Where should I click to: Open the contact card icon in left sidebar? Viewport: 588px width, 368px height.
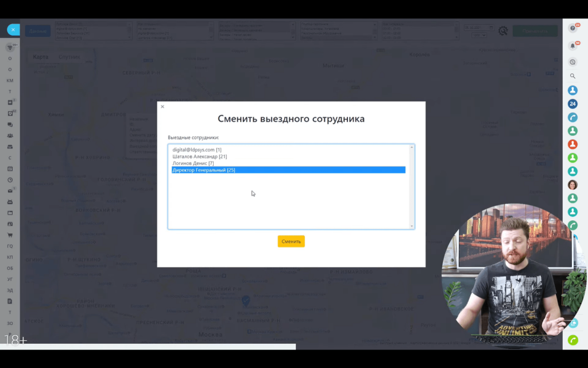(x=10, y=224)
